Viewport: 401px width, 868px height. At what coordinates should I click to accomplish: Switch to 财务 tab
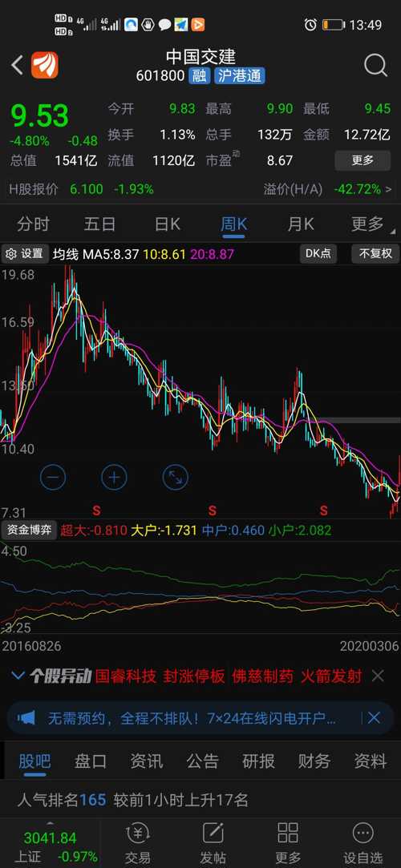coord(314,761)
